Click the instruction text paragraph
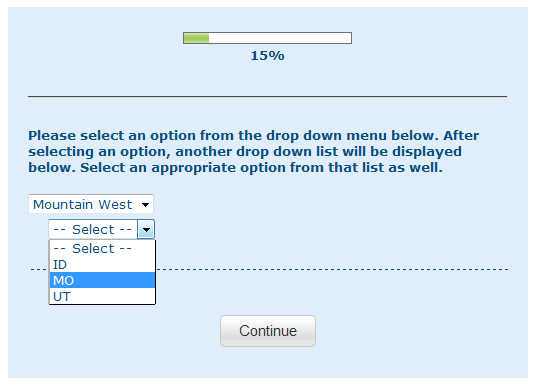Image resolution: width=535 pixels, height=386 pixels. point(254,152)
